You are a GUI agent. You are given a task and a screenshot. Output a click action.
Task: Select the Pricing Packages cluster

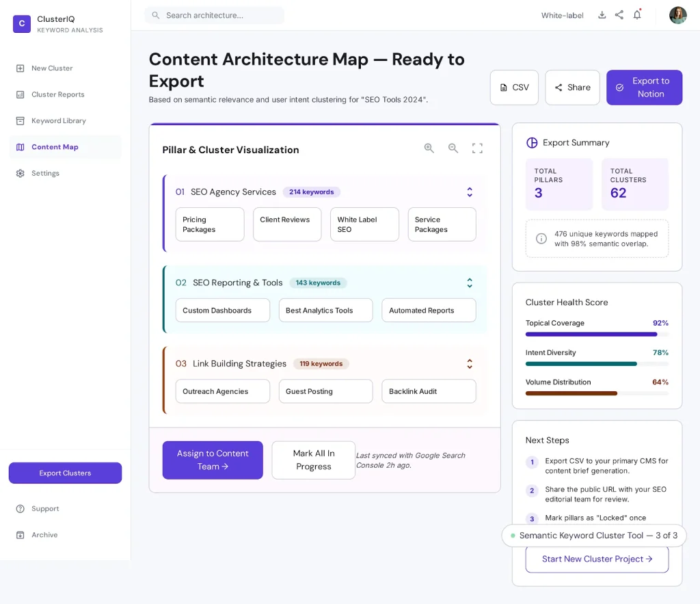210,224
